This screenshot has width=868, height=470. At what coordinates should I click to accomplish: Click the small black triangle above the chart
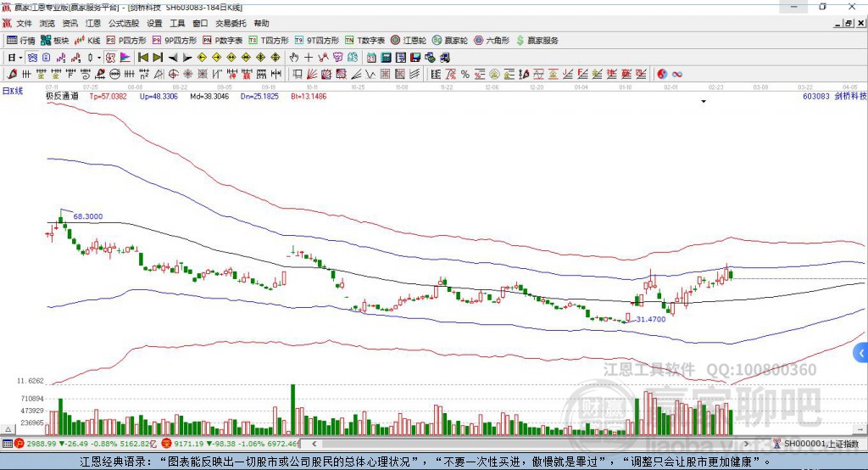704,102
